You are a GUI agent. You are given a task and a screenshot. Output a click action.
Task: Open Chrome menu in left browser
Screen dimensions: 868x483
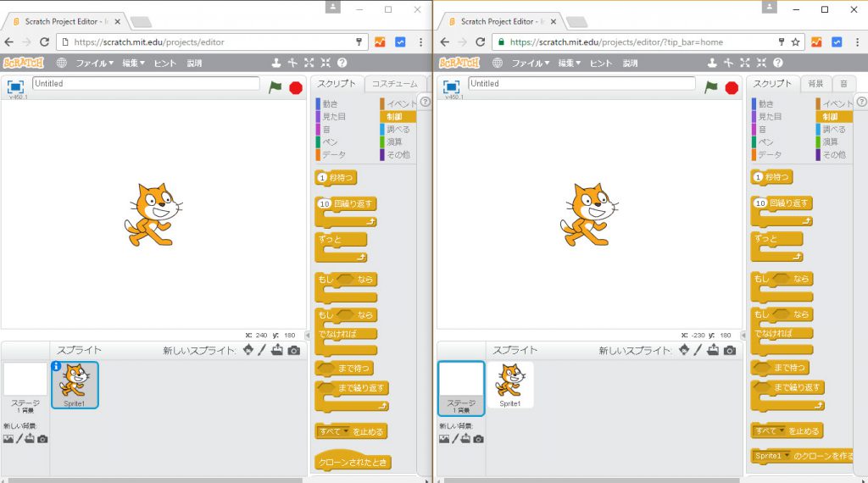tap(420, 42)
